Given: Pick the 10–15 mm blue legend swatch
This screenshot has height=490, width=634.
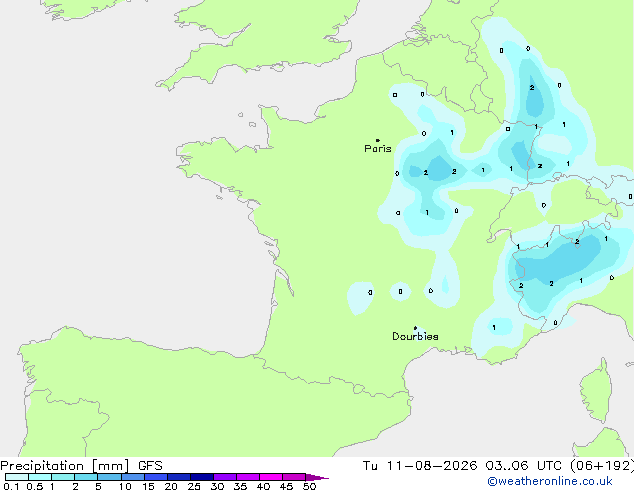Looking at the screenshot, I should [132, 477].
